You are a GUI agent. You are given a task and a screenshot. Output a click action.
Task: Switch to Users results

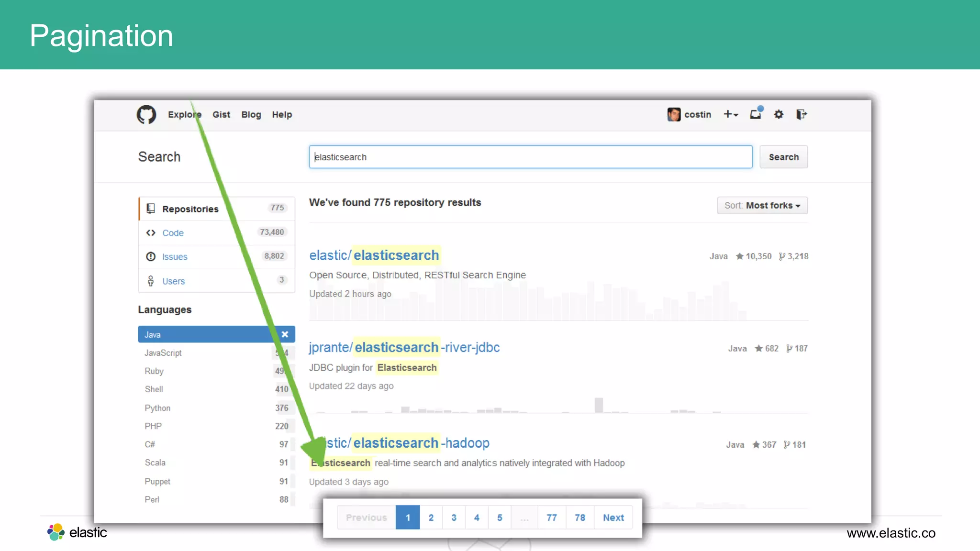pyautogui.click(x=217, y=281)
